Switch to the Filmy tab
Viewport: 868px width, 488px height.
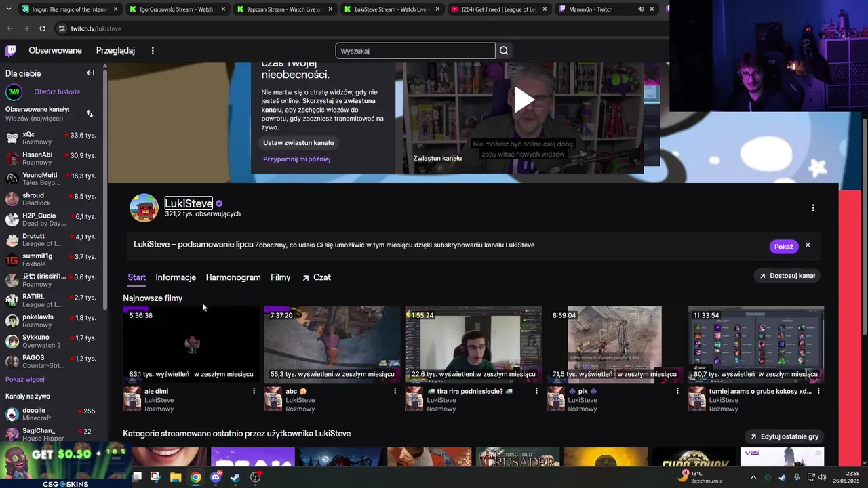pos(281,277)
